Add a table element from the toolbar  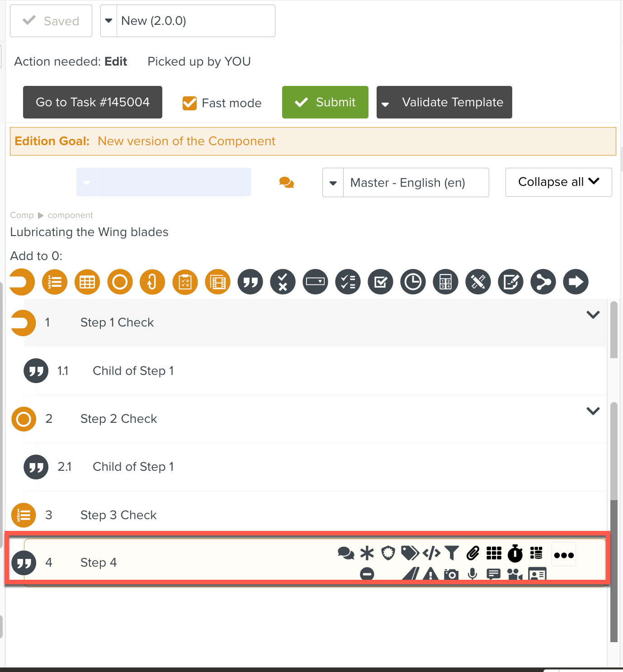pyautogui.click(x=87, y=282)
